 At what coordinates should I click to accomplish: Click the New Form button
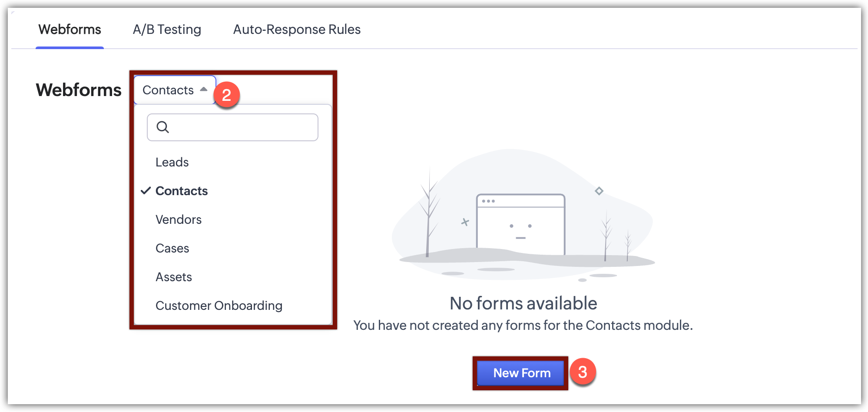pyautogui.click(x=521, y=373)
